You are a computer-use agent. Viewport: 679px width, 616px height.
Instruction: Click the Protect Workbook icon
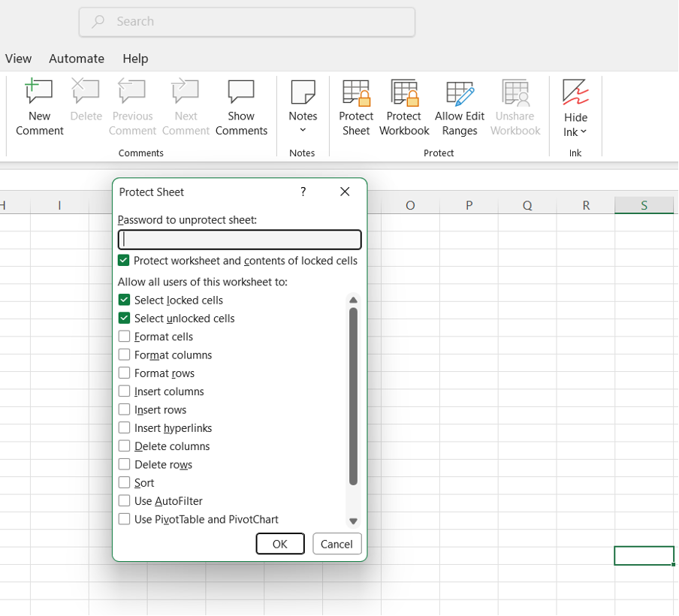pos(404,92)
